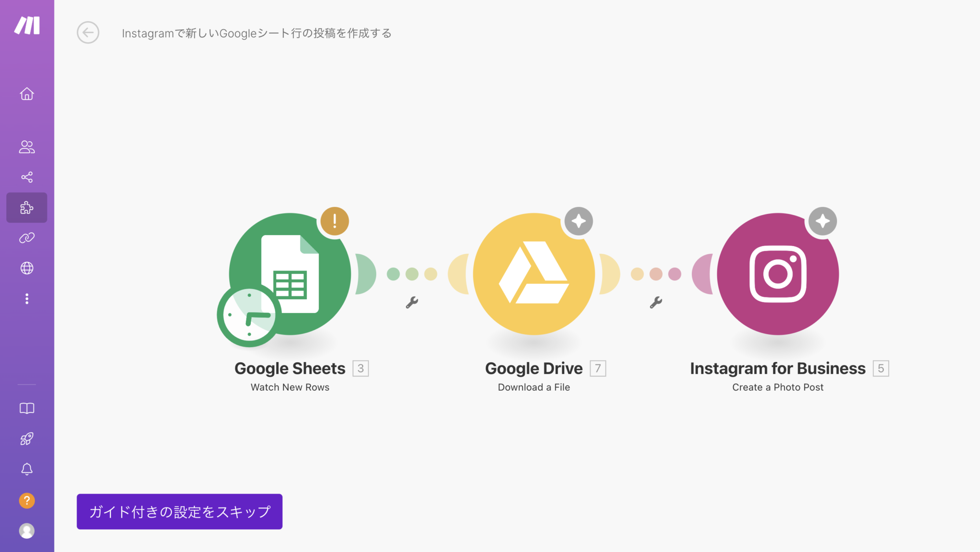
Task: Click ガイド付きの設定をスキップ button
Action: pyautogui.click(x=179, y=512)
